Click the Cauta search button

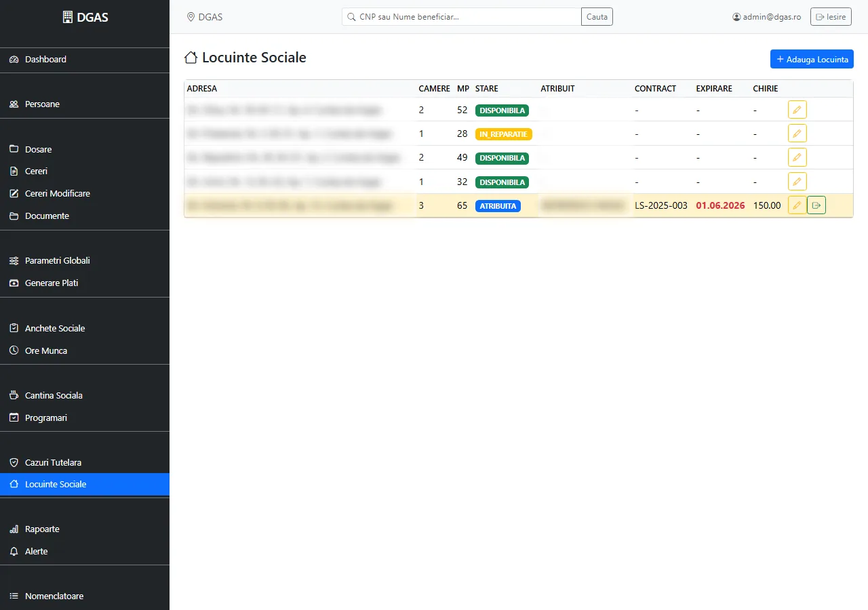point(597,17)
